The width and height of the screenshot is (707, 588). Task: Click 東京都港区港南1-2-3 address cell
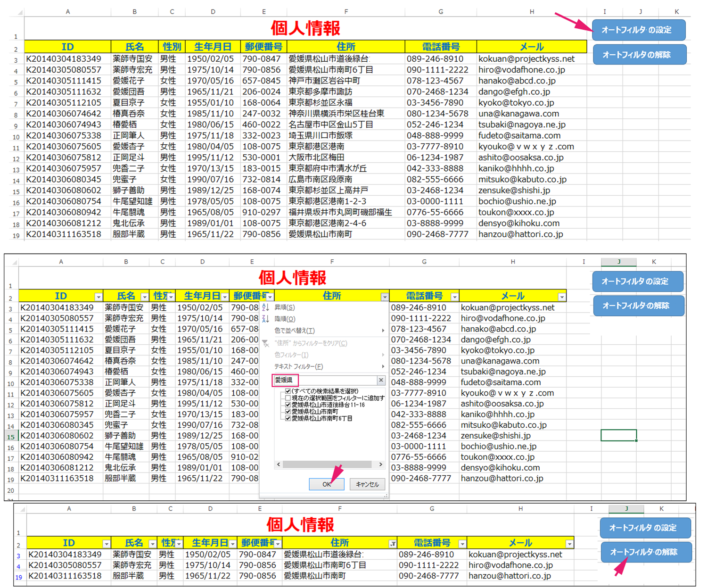point(345,201)
